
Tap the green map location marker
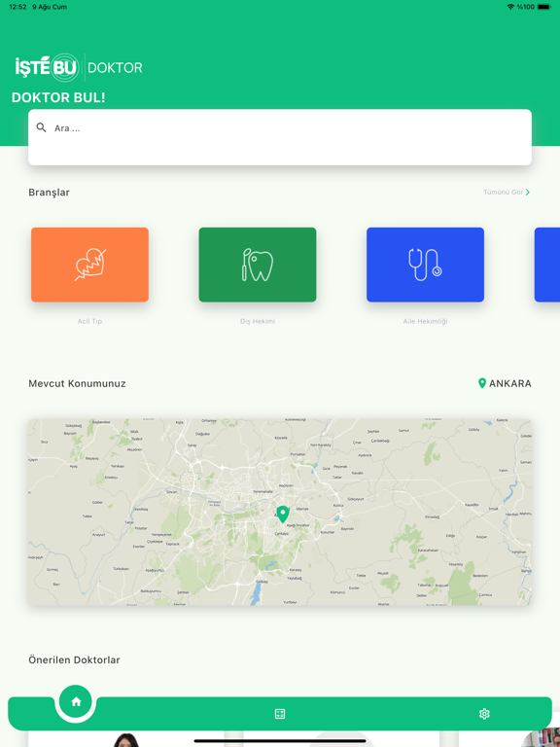point(282,515)
